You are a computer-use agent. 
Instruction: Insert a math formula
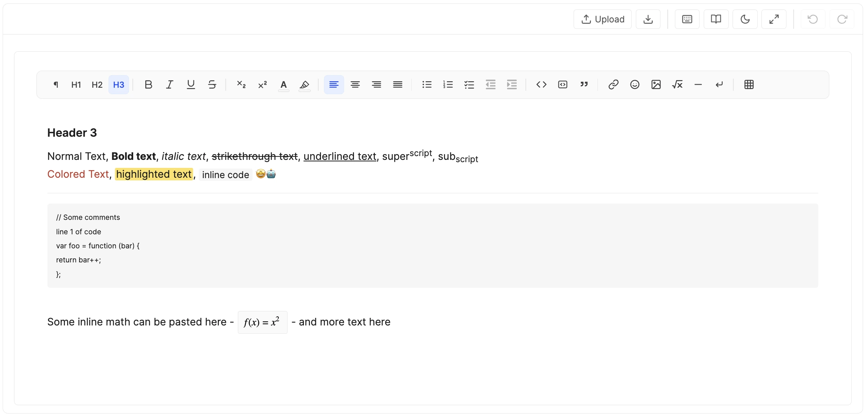677,84
